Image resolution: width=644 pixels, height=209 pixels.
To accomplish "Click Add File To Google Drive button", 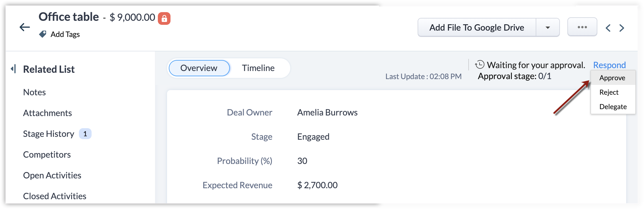I will 477,27.
